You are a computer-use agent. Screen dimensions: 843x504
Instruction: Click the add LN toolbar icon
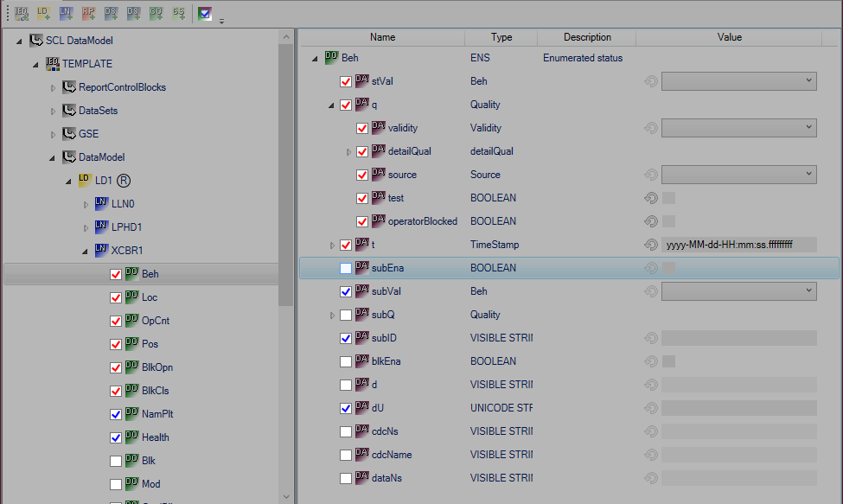(66, 14)
